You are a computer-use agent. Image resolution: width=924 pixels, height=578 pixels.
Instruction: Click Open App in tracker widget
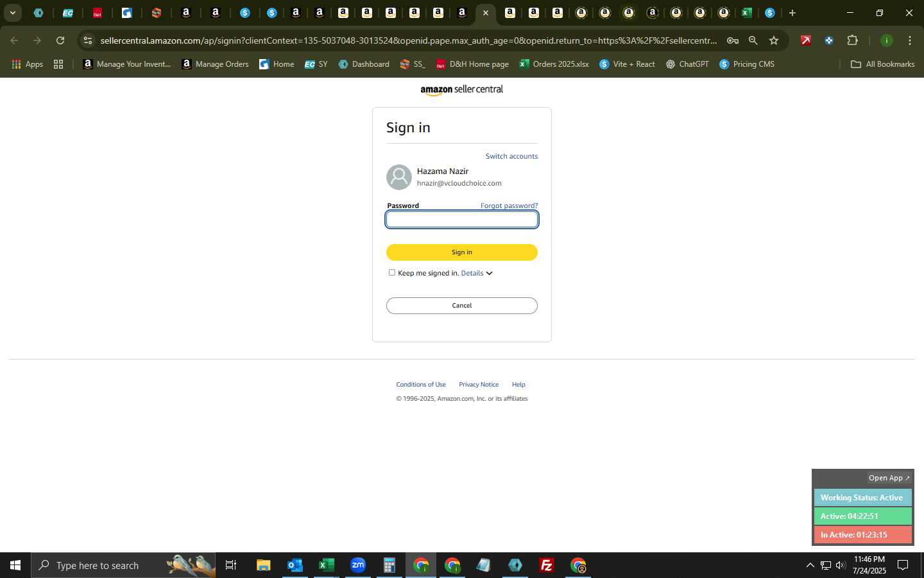point(889,478)
